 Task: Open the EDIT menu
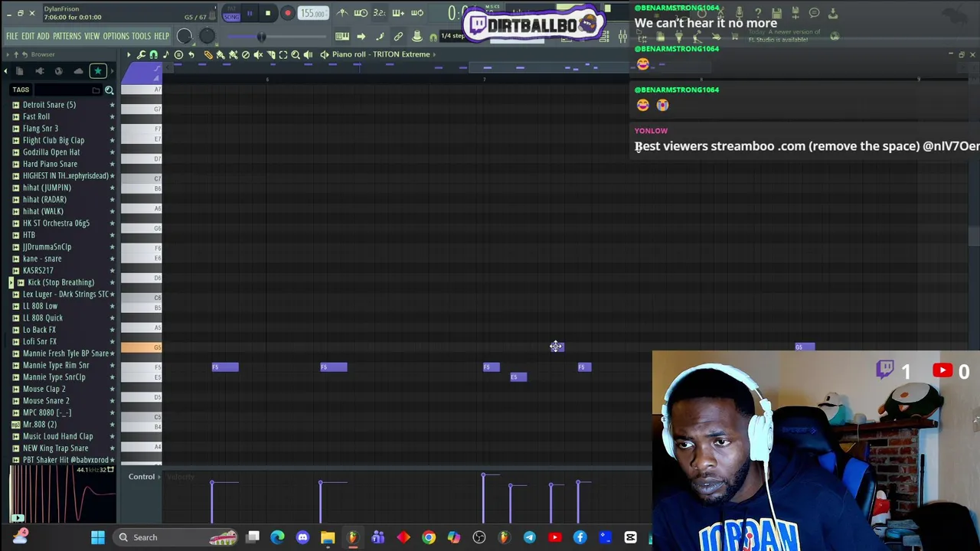(28, 36)
